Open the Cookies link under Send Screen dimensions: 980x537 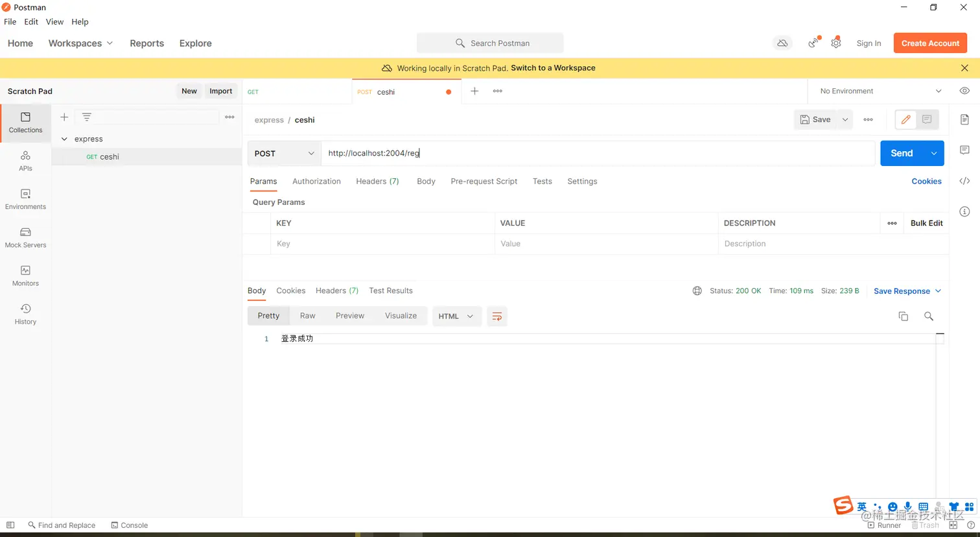click(926, 182)
